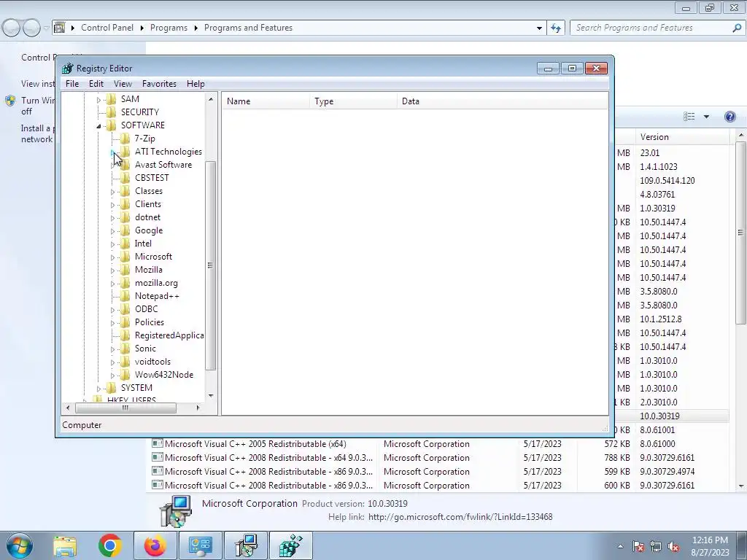Expand the Classes registry key

[x=113, y=192]
